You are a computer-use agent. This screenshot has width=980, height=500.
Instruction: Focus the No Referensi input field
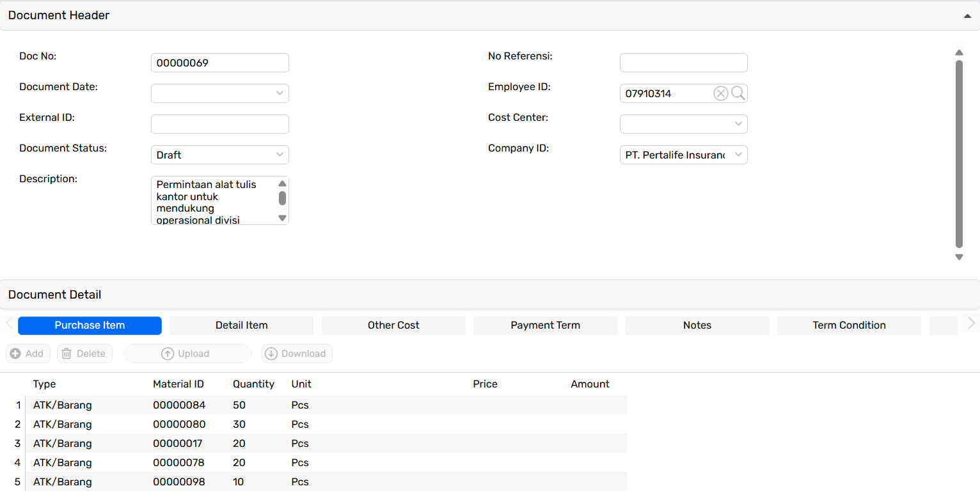click(x=684, y=63)
